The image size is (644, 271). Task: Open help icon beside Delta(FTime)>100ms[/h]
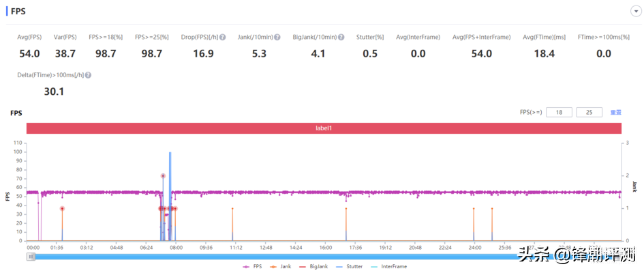pos(88,75)
